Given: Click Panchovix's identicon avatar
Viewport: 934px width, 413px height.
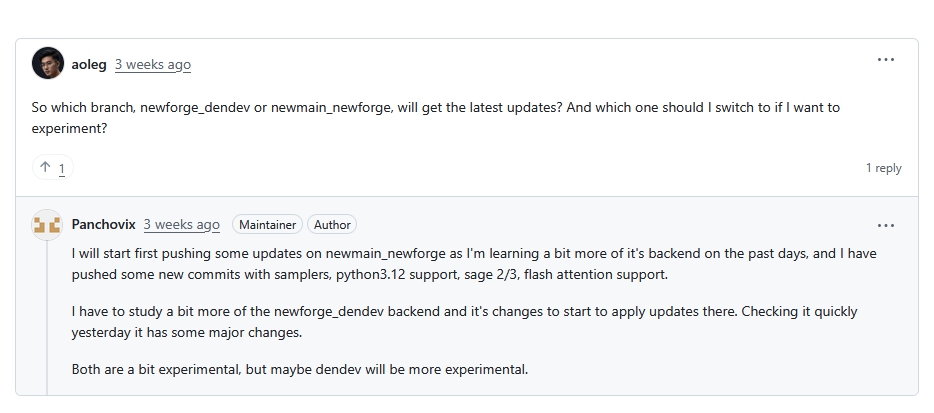Looking at the screenshot, I should click(x=47, y=225).
